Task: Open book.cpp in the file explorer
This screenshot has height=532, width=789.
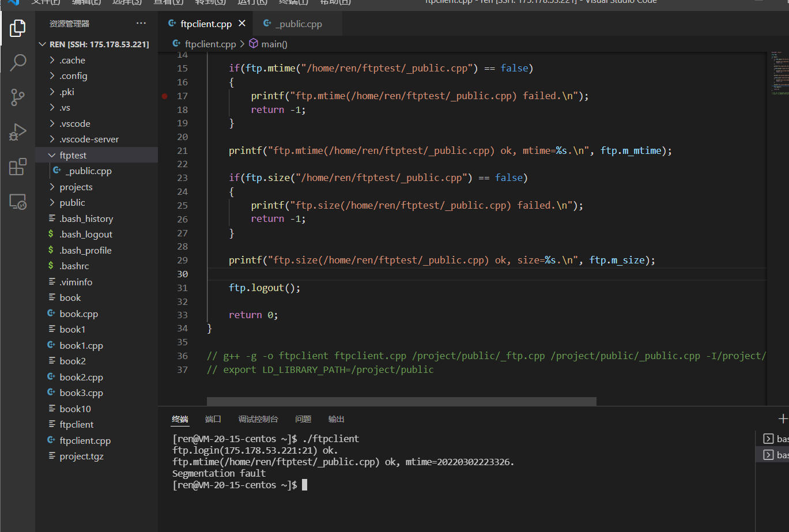Action: click(79, 314)
